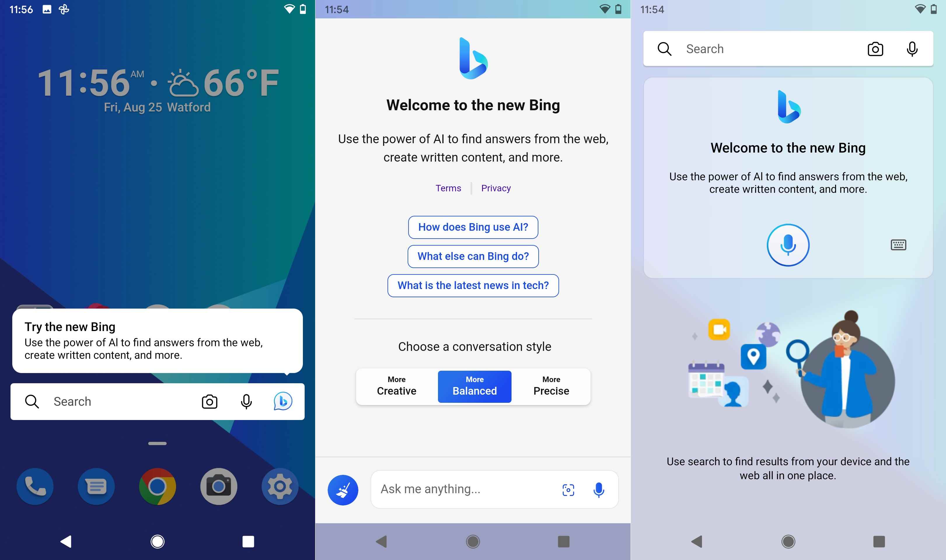Open How does Bing use AI tab

pyautogui.click(x=473, y=227)
